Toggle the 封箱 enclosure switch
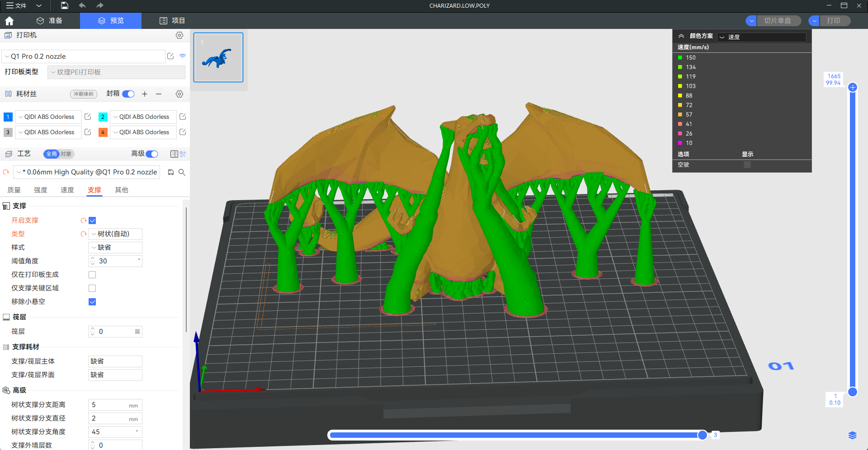Screen dimensions: 868x450 pyautogui.click(x=128, y=94)
